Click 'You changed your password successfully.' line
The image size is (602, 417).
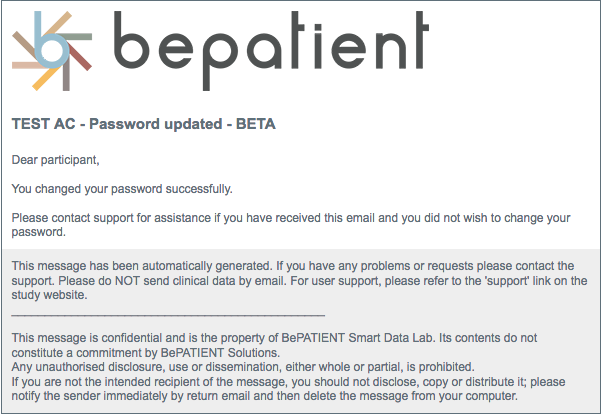tap(121, 188)
